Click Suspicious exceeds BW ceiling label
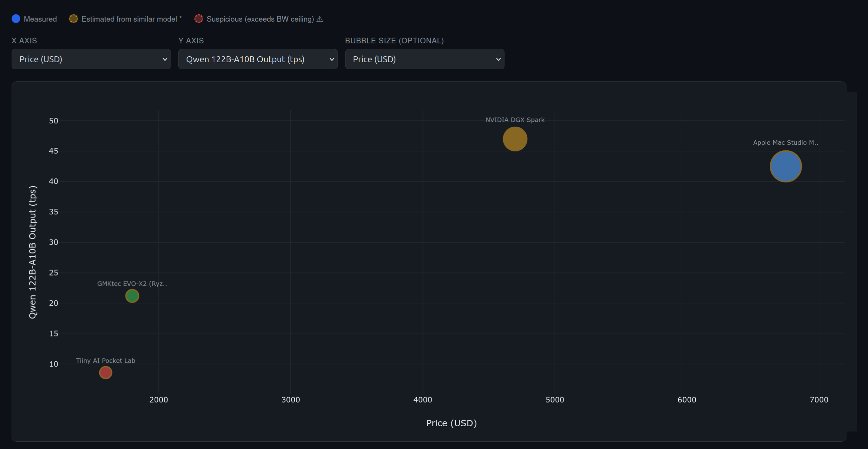 pyautogui.click(x=260, y=19)
